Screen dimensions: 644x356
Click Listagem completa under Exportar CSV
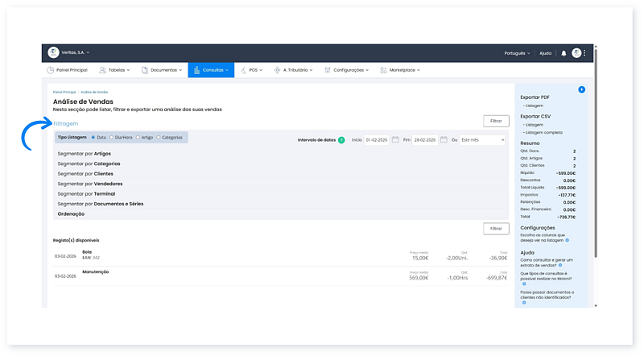tap(542, 132)
